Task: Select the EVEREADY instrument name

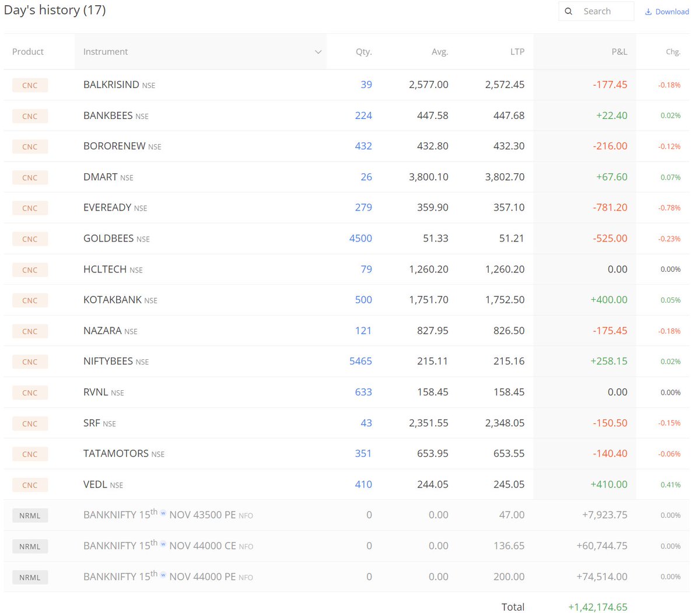Action: 107,208
